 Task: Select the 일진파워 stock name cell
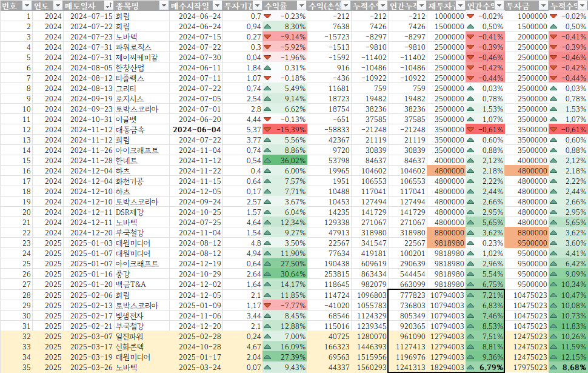[141, 337]
